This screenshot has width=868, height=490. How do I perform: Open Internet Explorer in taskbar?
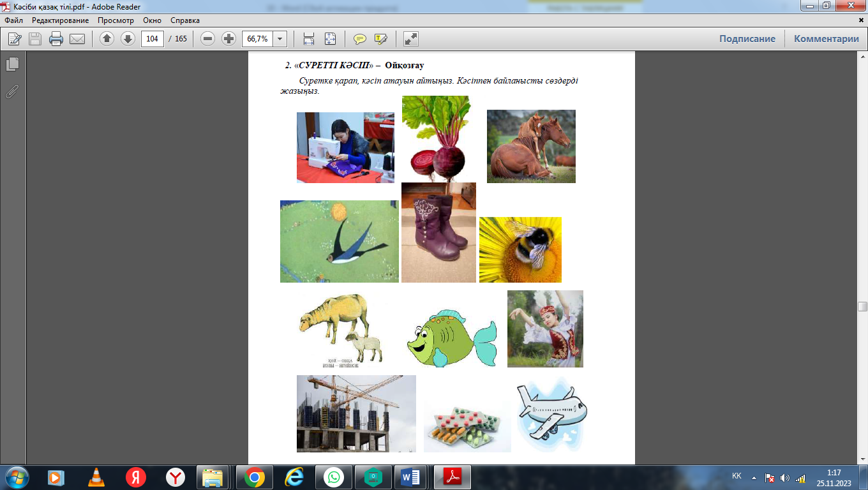point(294,477)
